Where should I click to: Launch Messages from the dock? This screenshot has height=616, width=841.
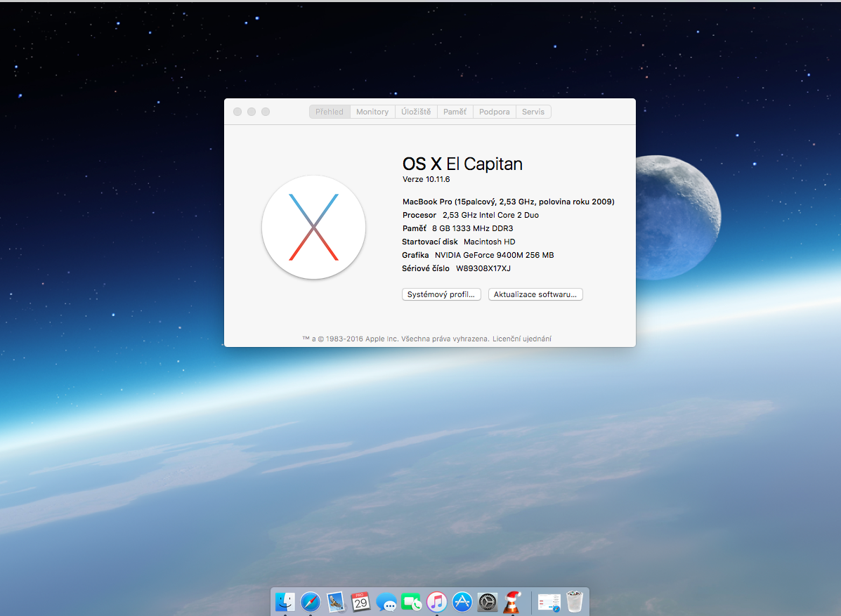386,602
